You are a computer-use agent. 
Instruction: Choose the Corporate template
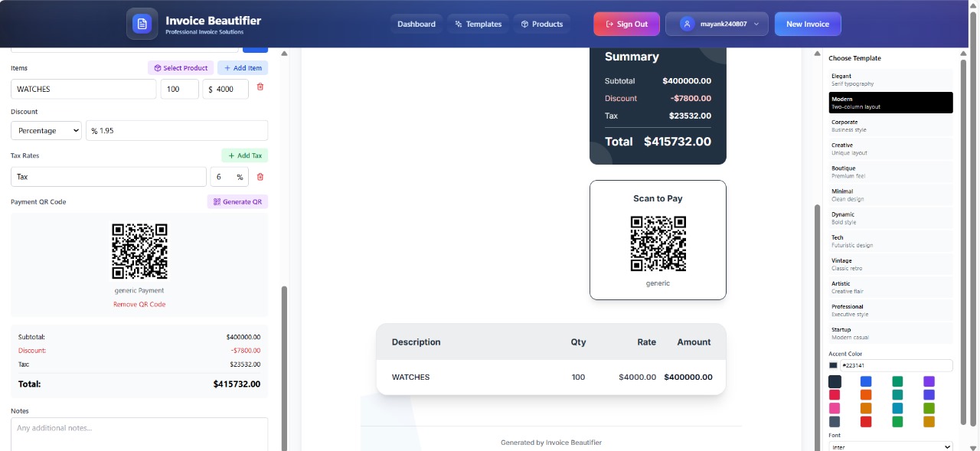[890, 126]
